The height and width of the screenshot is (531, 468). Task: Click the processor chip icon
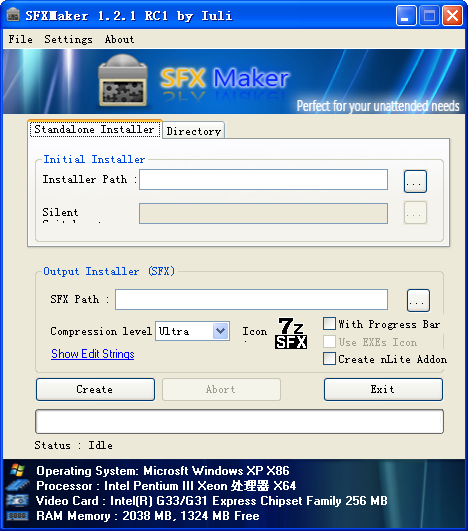17,485
